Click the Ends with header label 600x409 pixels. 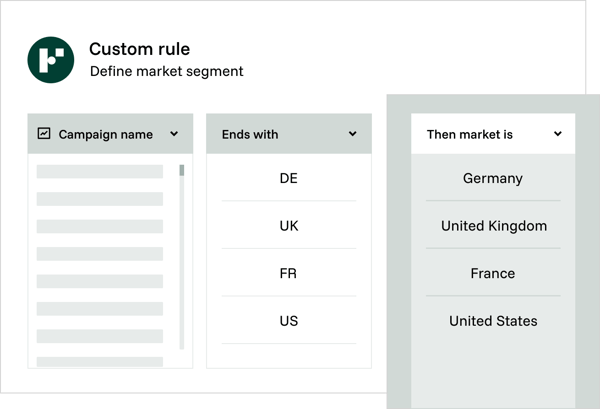tap(250, 134)
